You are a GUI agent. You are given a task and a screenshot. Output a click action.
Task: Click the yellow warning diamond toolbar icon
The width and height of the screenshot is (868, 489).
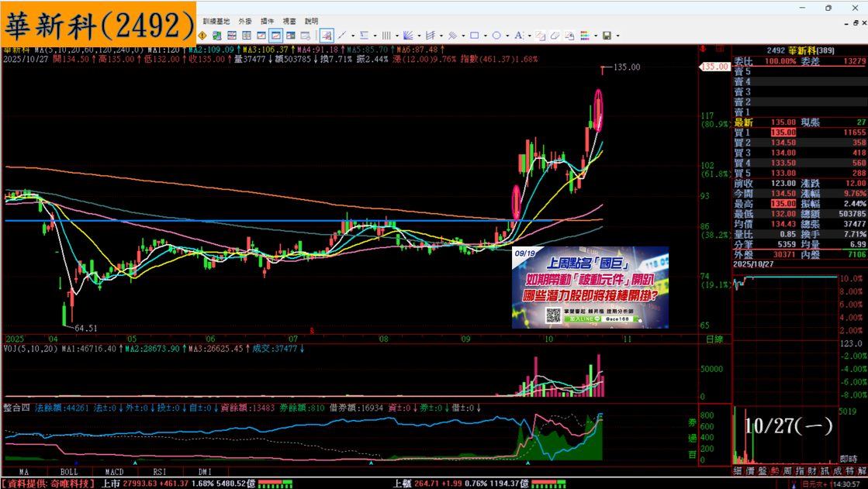(202, 36)
